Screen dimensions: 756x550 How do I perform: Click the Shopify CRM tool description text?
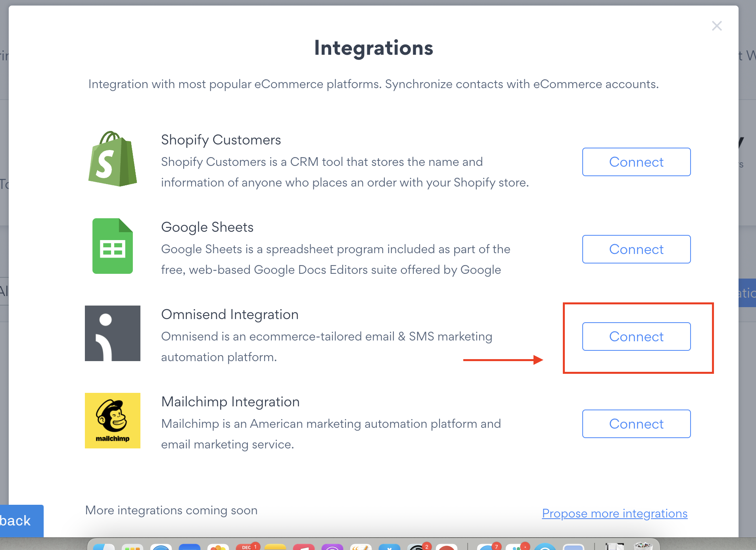click(345, 172)
